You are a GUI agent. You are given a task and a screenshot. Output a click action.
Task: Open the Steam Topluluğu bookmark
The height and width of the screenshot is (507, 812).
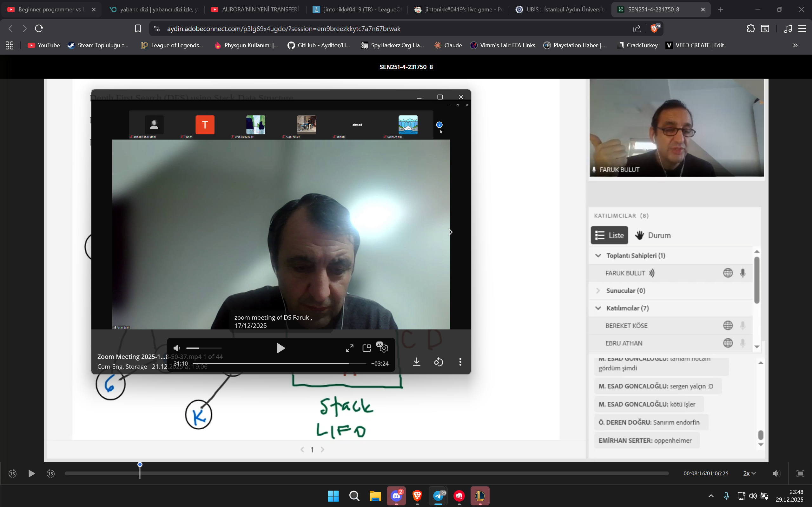[98, 45]
